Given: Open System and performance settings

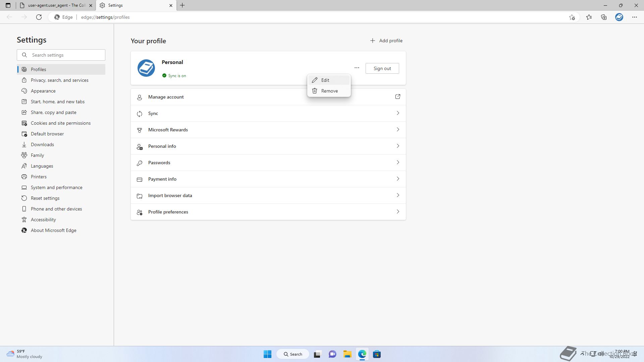Looking at the screenshot, I should (x=61, y=187).
